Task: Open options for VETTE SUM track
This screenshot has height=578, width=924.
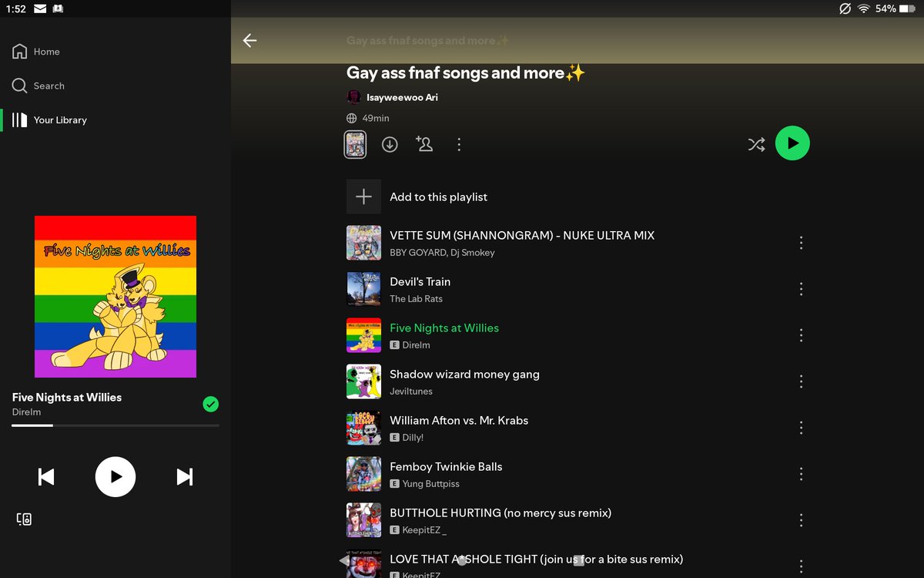Action: [x=801, y=243]
